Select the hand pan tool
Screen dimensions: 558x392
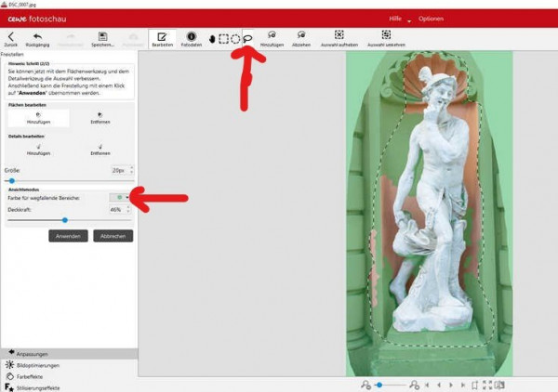point(212,39)
